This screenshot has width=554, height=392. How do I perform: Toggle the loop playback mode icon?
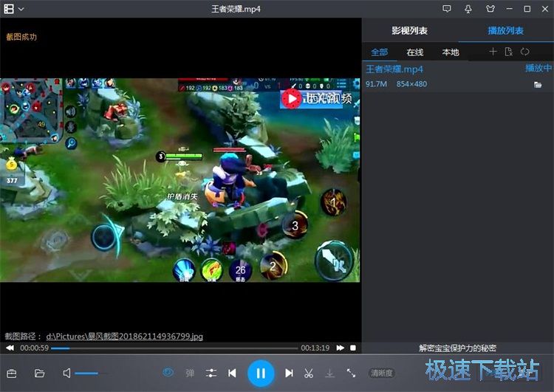click(x=524, y=52)
